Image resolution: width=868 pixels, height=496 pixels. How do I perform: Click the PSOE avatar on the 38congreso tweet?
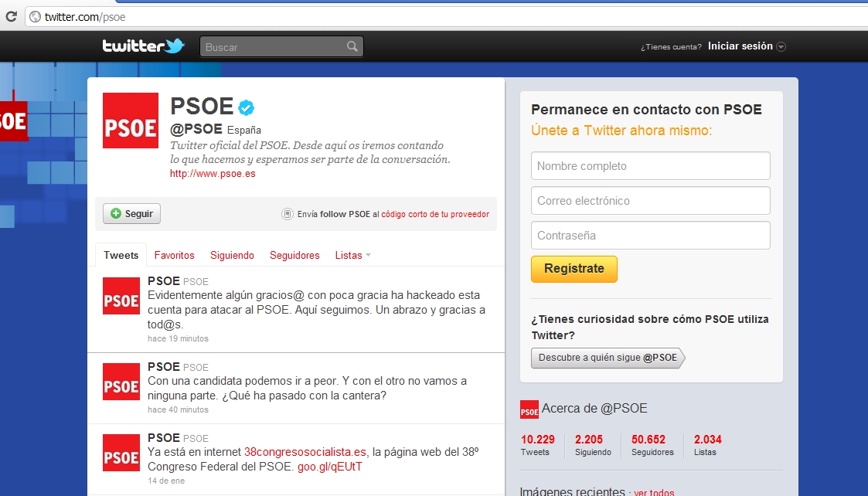click(121, 453)
